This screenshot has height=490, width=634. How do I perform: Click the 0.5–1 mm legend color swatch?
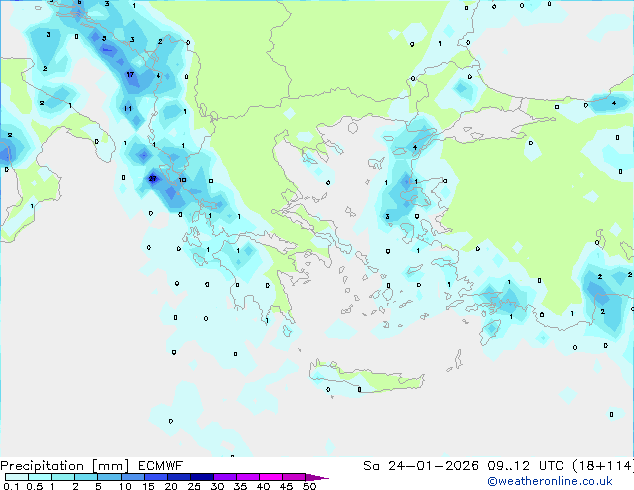click(x=40, y=477)
